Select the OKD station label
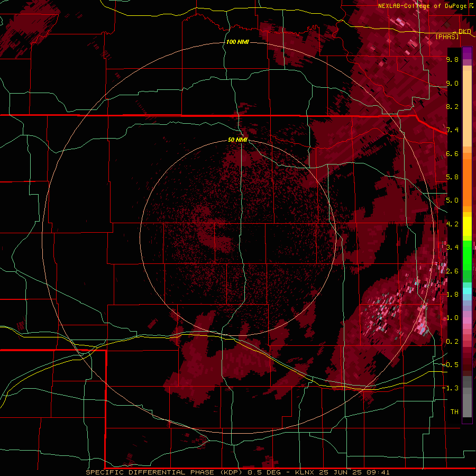 point(464,31)
